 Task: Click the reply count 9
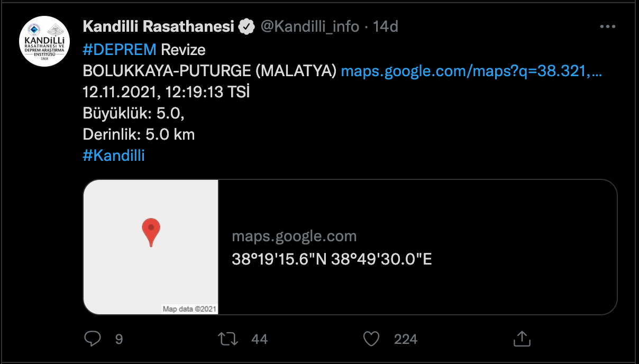pos(119,339)
